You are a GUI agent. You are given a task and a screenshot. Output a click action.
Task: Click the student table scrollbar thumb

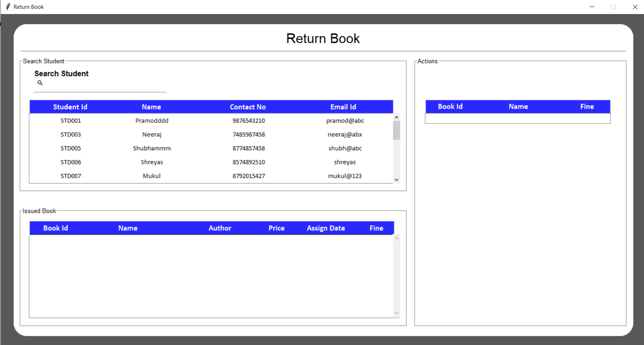tap(397, 130)
